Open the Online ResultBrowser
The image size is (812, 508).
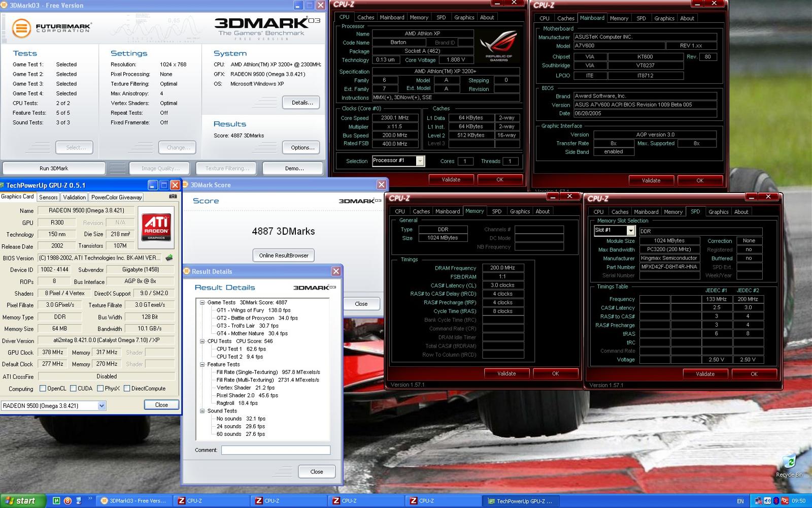pyautogui.click(x=284, y=256)
